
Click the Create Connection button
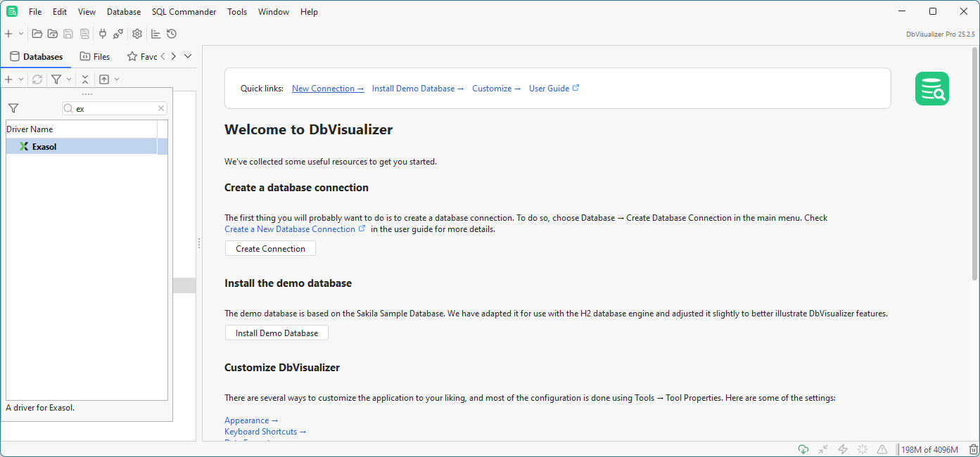[x=270, y=249]
